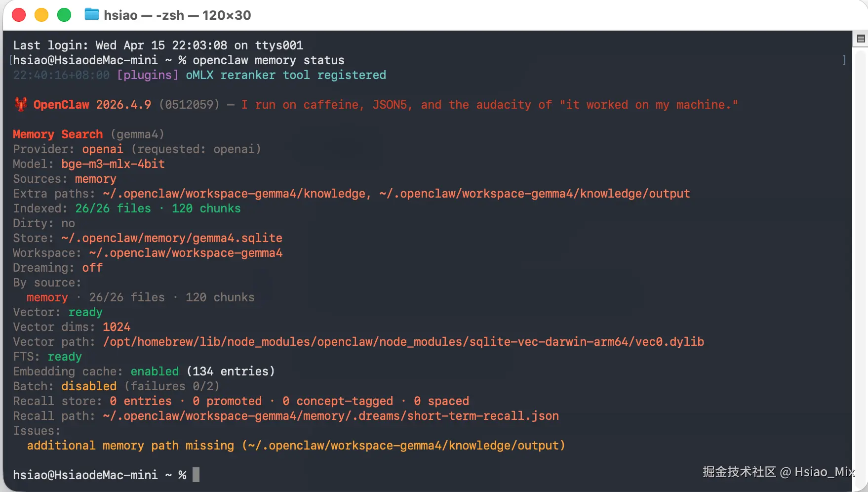Click the Dreaming value "off"
The height and width of the screenshot is (492, 868).
coord(92,268)
